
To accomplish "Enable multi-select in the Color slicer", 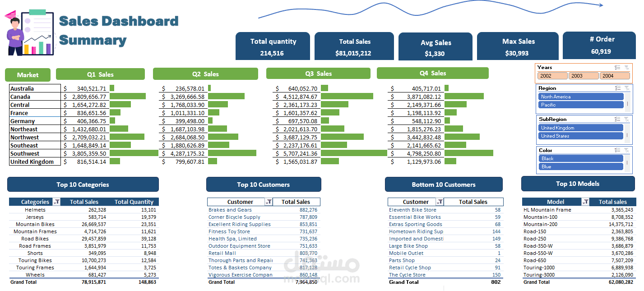I will coord(618,149).
